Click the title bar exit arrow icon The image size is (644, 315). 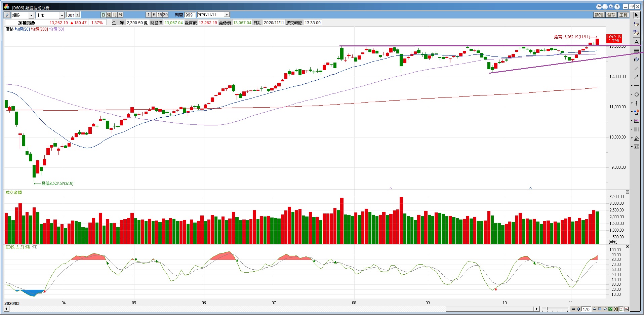tap(599, 7)
